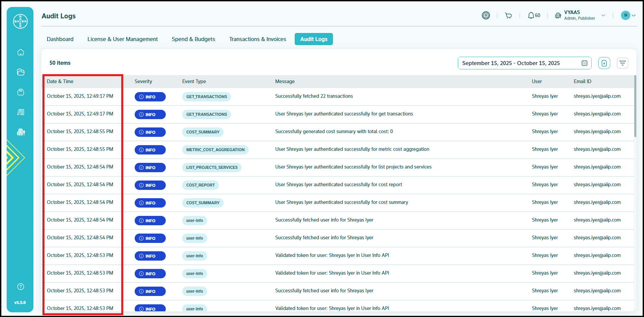
Task: Open the library books sidebar icon
Action: [21, 112]
